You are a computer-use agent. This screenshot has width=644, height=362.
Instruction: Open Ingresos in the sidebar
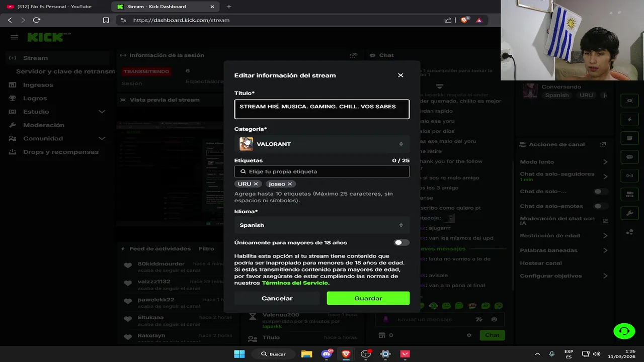click(38, 85)
